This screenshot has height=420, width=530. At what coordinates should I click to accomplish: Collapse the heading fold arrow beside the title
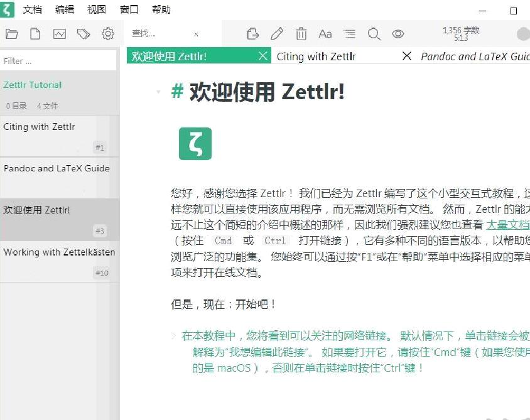[158, 92]
